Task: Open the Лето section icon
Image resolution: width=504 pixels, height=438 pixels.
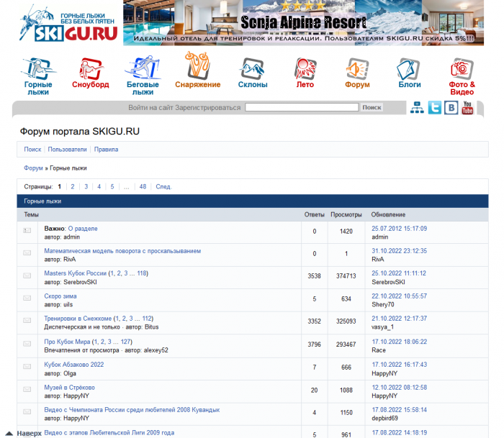Action: [x=305, y=68]
